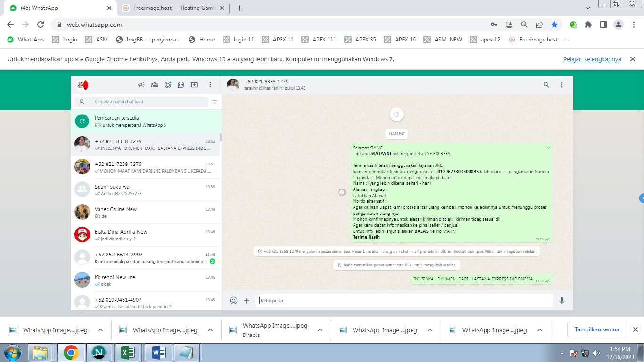Open the Login bookmark
Image resolution: width=644 pixels, height=362 pixels.
click(65, 40)
